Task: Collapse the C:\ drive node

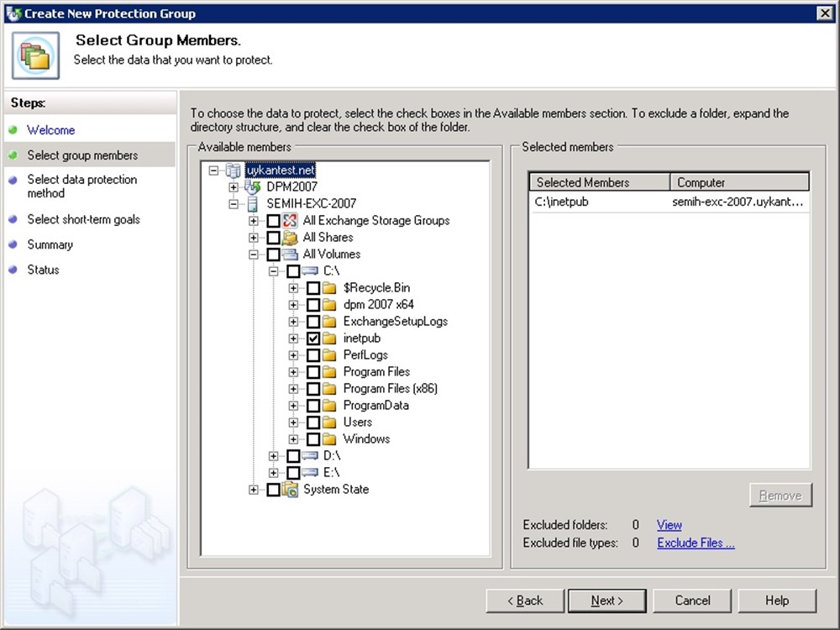Action: (x=274, y=270)
